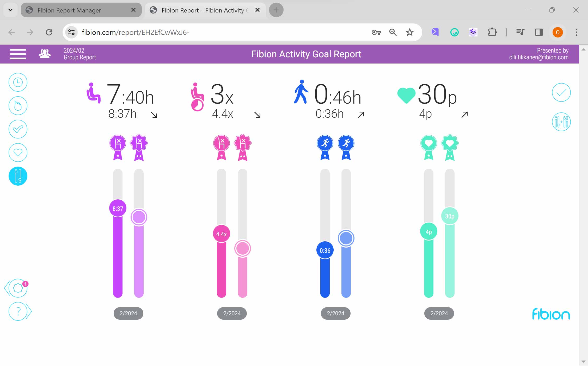Open the checkmark goals view in sidebar

point(18,129)
